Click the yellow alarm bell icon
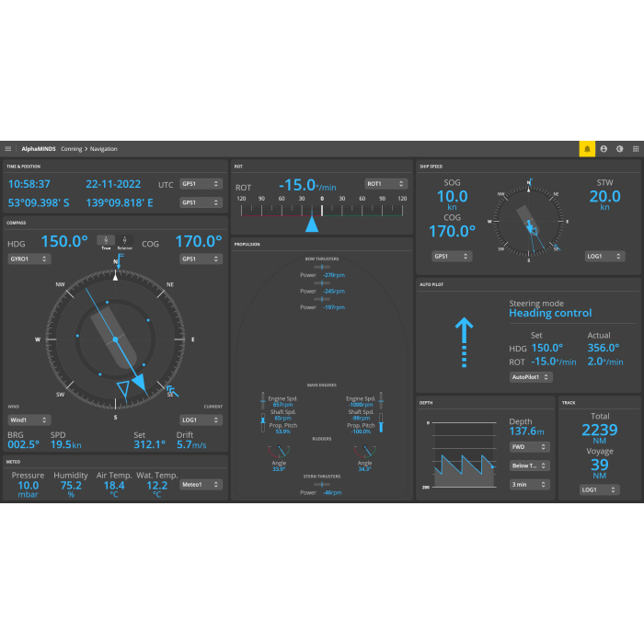 tap(586, 148)
